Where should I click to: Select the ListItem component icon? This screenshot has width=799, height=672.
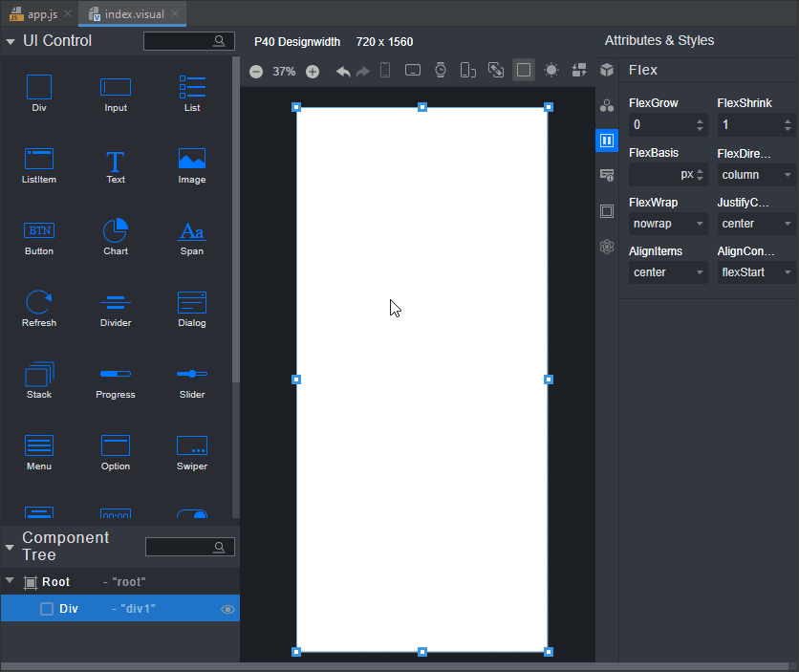tap(39, 159)
